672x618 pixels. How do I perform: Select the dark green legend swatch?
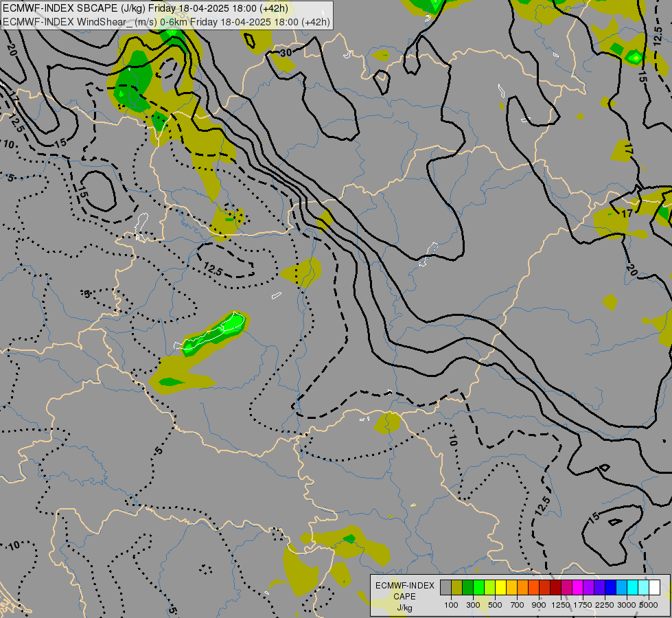point(467,587)
